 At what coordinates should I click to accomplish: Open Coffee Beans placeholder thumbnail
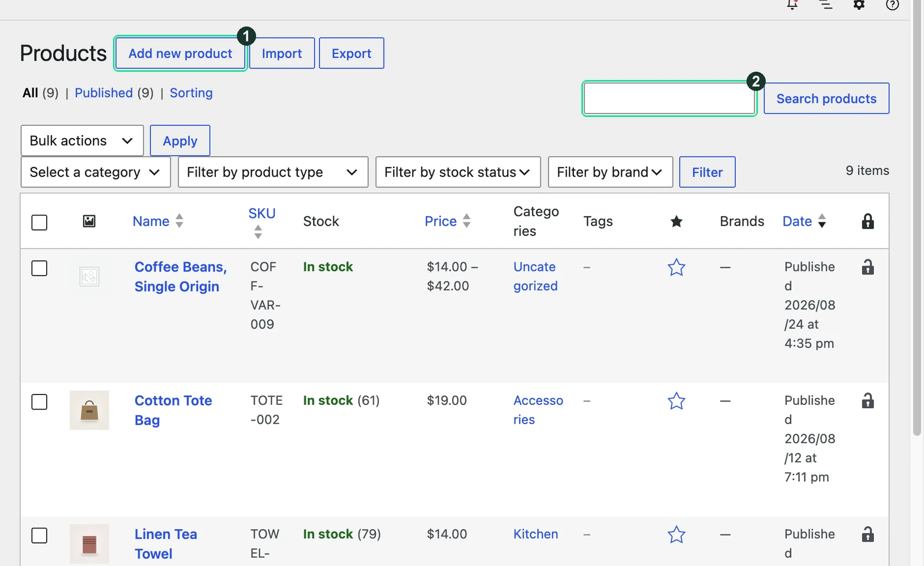(90, 277)
